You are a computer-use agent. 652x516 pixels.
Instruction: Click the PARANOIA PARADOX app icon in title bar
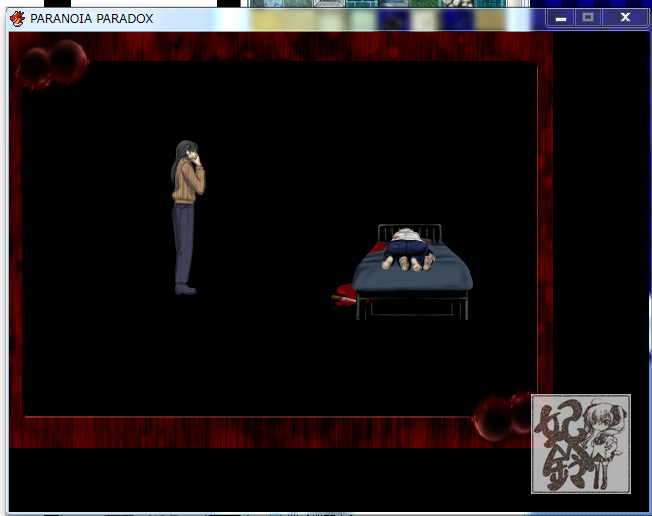tap(17, 19)
